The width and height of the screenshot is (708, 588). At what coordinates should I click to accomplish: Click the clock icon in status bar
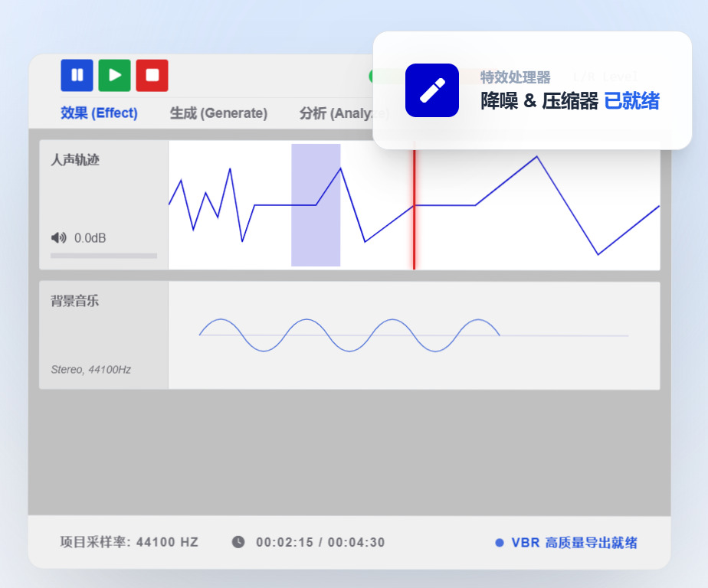coord(238,542)
